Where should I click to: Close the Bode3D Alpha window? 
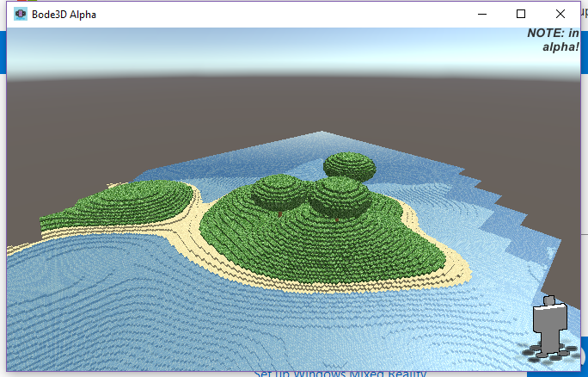pos(560,14)
